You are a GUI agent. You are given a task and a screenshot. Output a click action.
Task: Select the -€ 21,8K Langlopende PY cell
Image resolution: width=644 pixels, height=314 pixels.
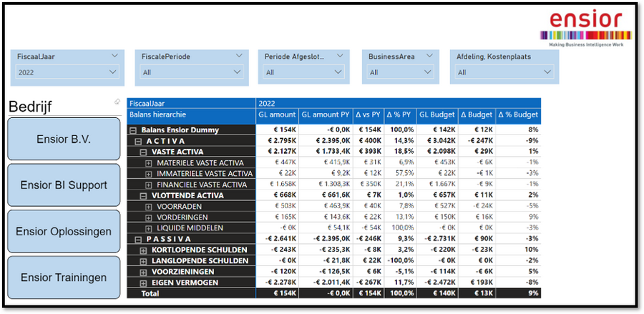(326, 260)
